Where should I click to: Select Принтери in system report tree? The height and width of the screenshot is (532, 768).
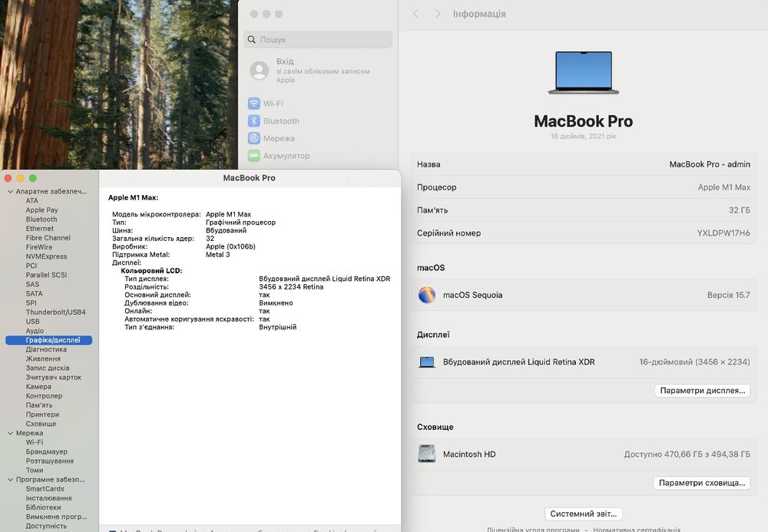[42, 415]
